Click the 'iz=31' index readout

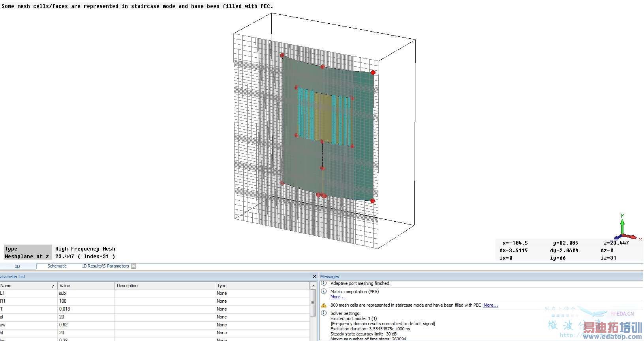coord(608,258)
